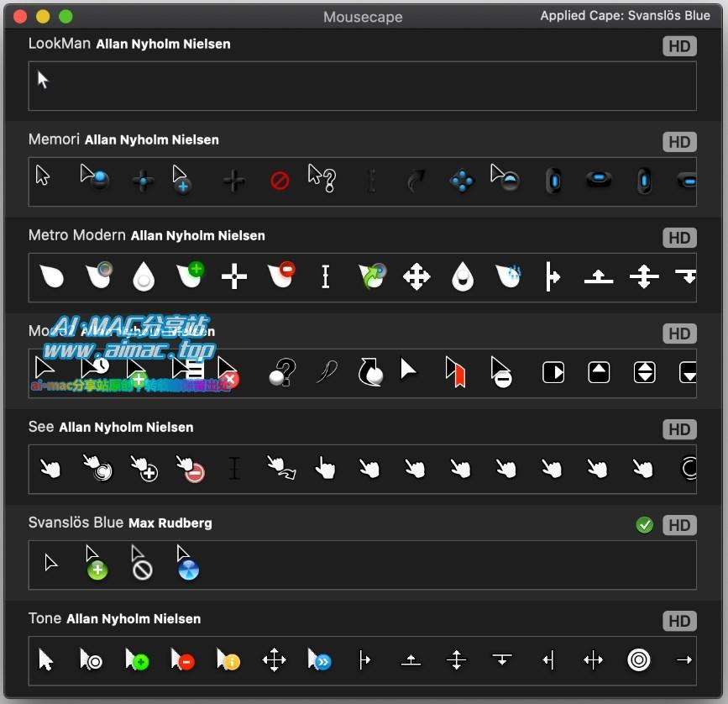
Task: Choose the Mocha arrow with minus circle
Action: pyautogui.click(x=501, y=372)
